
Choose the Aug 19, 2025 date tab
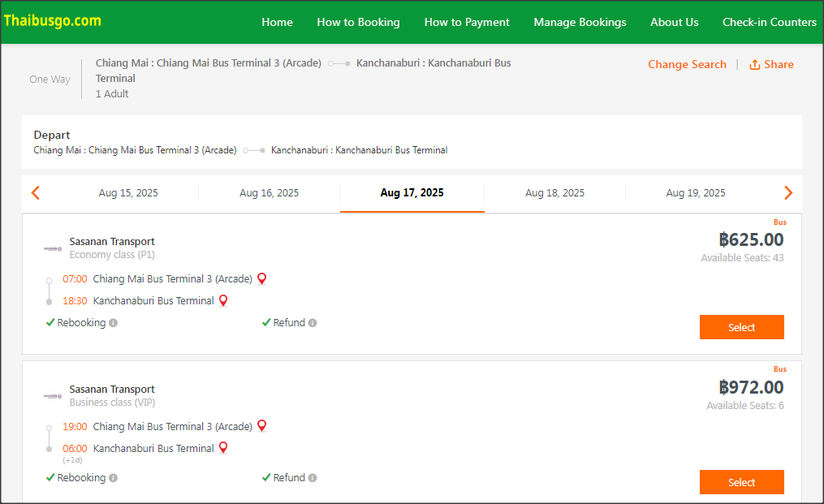[x=696, y=193]
